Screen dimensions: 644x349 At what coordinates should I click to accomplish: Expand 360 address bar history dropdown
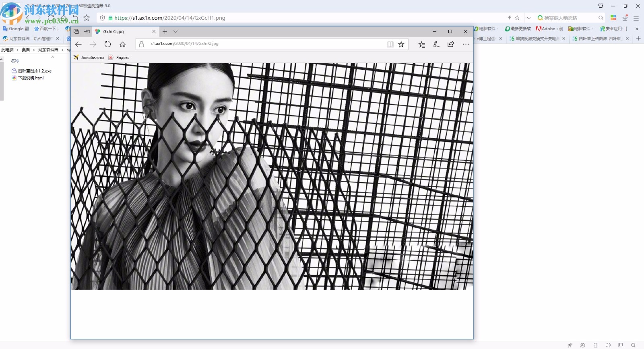(x=528, y=18)
